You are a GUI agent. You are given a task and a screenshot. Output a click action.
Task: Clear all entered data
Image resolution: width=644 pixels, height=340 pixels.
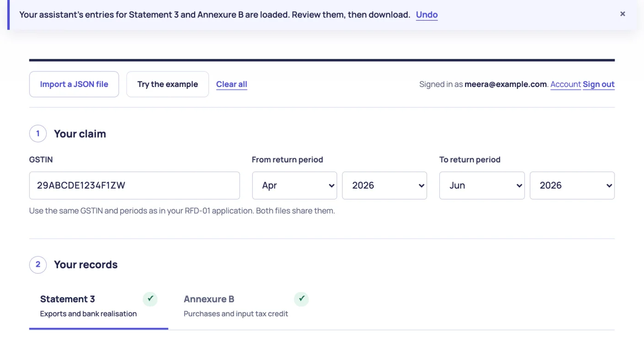pos(232,84)
